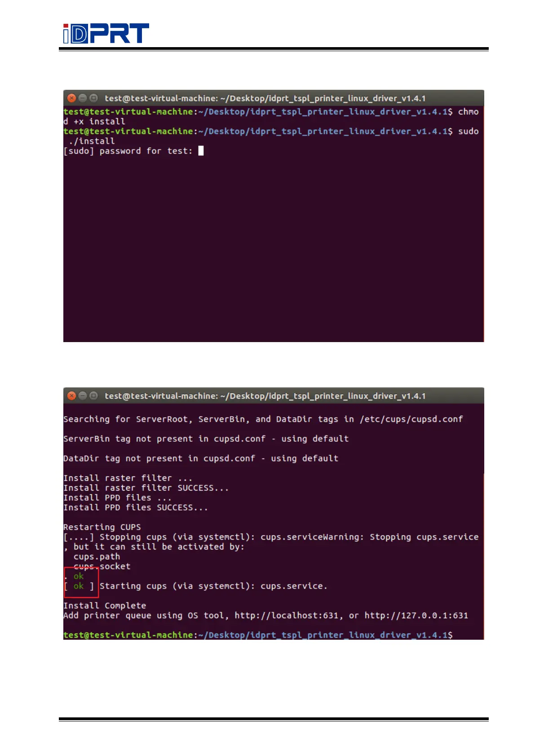Minimize the lower terminal window
535x756 pixels.
(x=83, y=396)
